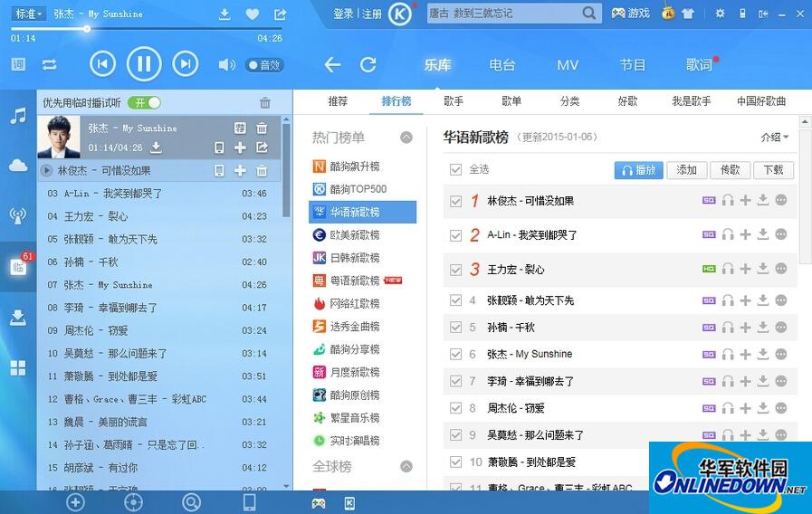Skip to the previous track
The width and height of the screenshot is (812, 514).
(102, 64)
